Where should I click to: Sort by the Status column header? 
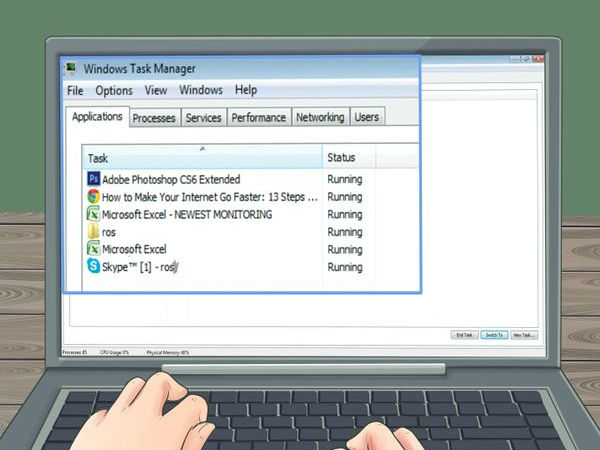341,158
